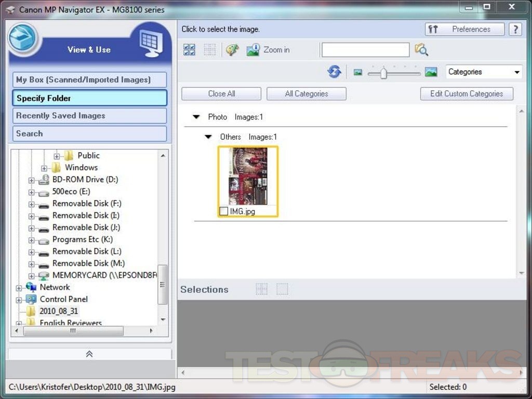Collapse the Others subcategory group
532x399 pixels.
coord(208,137)
